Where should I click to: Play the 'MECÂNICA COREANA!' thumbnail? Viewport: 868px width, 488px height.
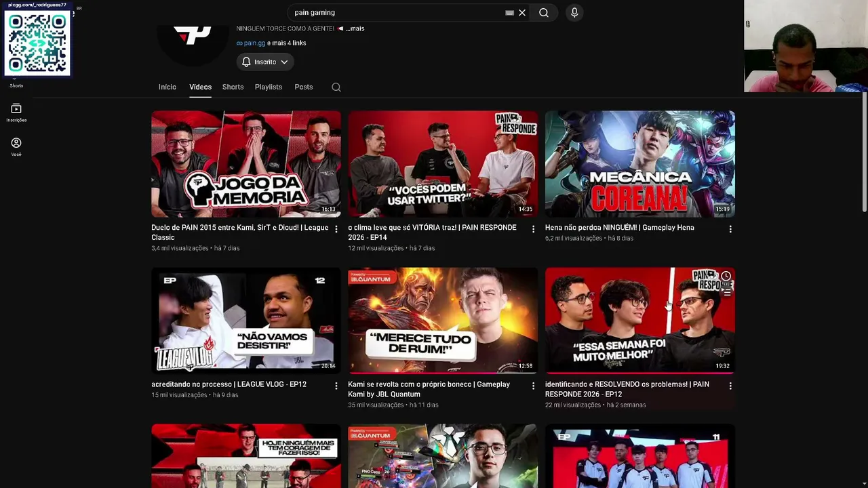640,164
